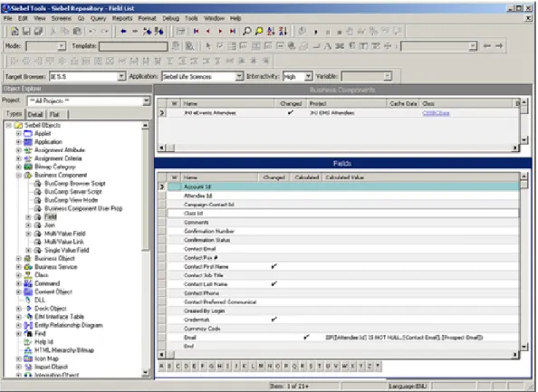Open the Screens menu
This screenshot has height=392, width=538.
click(62, 18)
